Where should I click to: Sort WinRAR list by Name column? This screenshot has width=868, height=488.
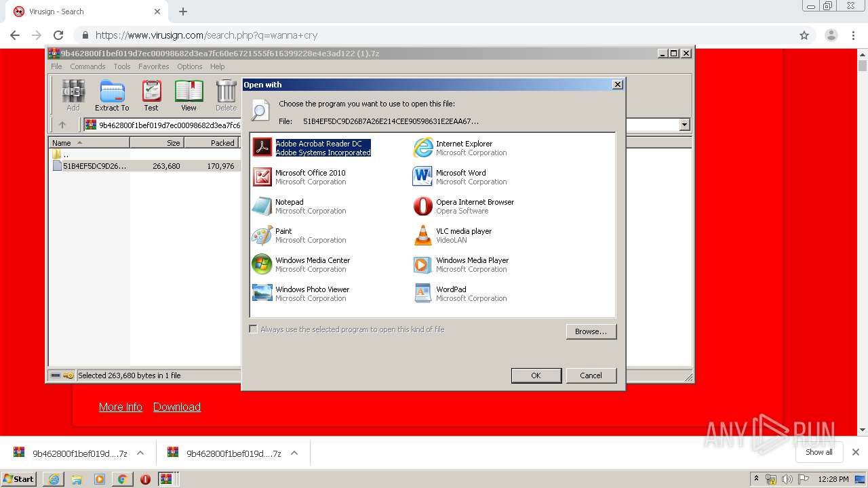pos(89,143)
